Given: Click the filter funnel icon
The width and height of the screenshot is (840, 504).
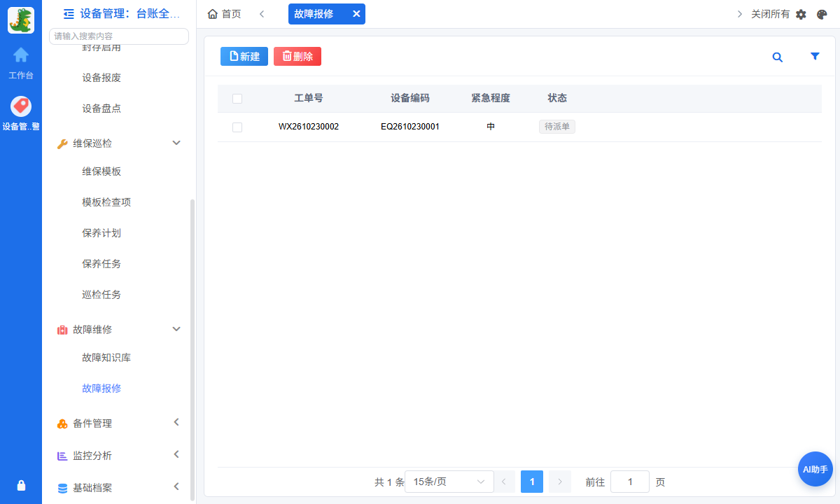Looking at the screenshot, I should (815, 57).
